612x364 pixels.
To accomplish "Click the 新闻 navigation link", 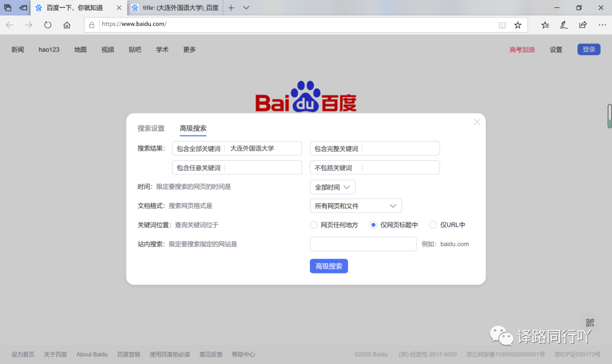I will click(x=18, y=49).
